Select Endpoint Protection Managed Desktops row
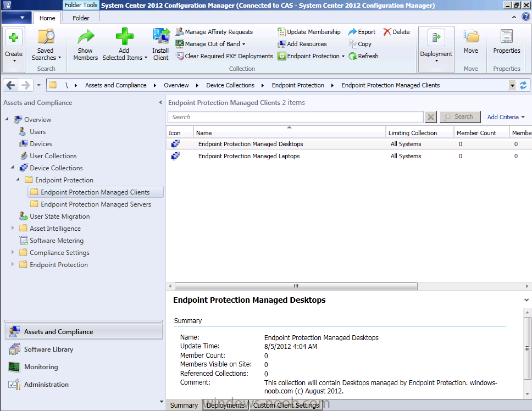The image size is (532, 411). (x=349, y=144)
